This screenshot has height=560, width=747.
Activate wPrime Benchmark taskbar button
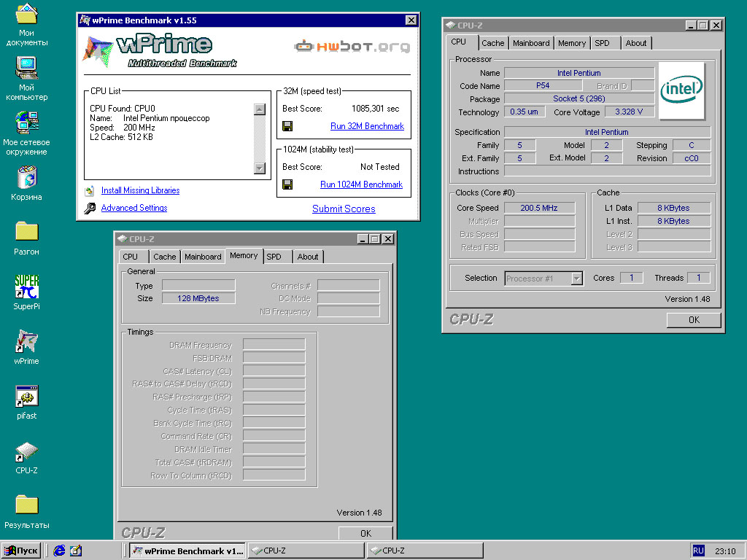point(187,551)
